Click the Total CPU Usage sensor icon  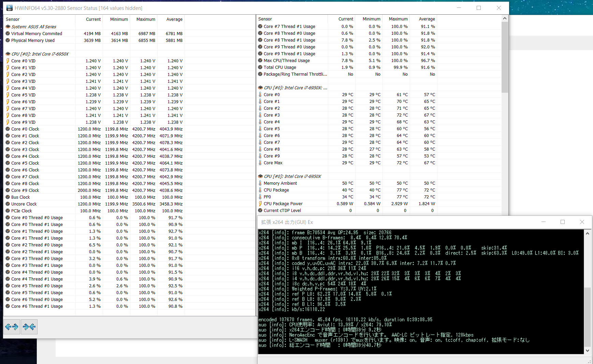pyautogui.click(x=260, y=67)
